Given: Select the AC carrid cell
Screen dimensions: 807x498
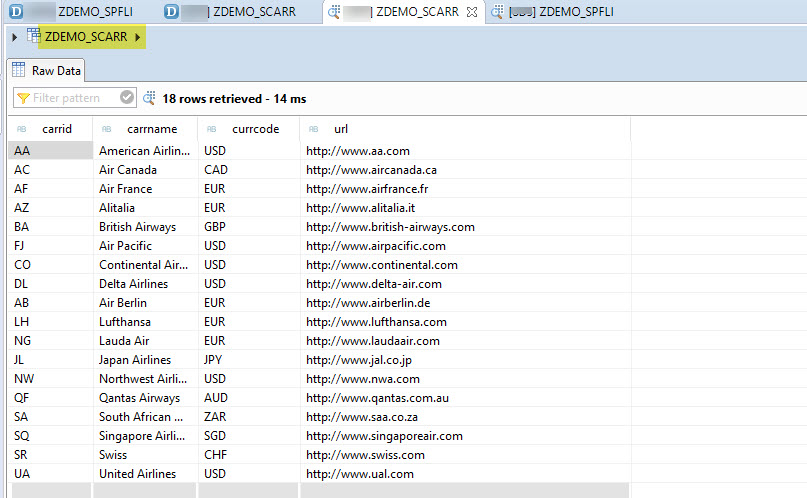Looking at the screenshot, I should (50, 170).
